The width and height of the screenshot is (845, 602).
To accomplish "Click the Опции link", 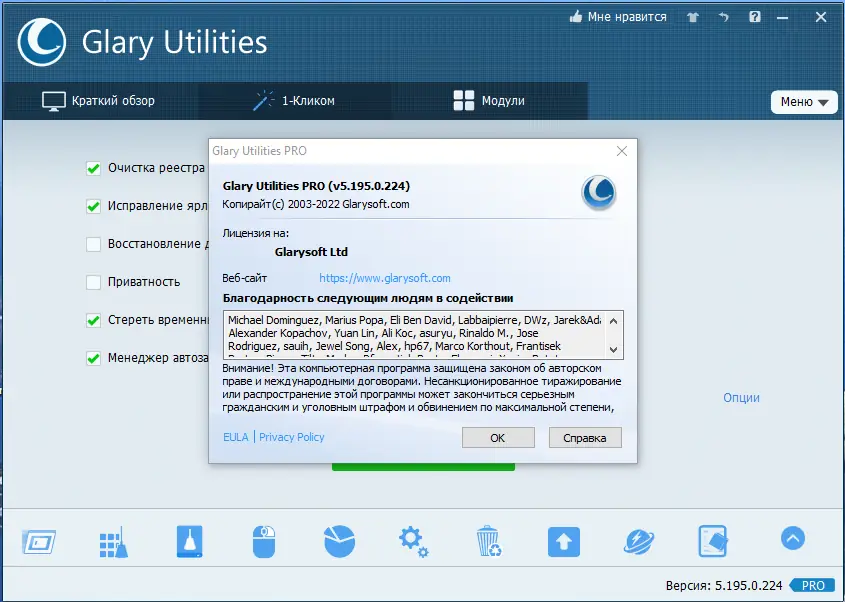I will coord(741,398).
